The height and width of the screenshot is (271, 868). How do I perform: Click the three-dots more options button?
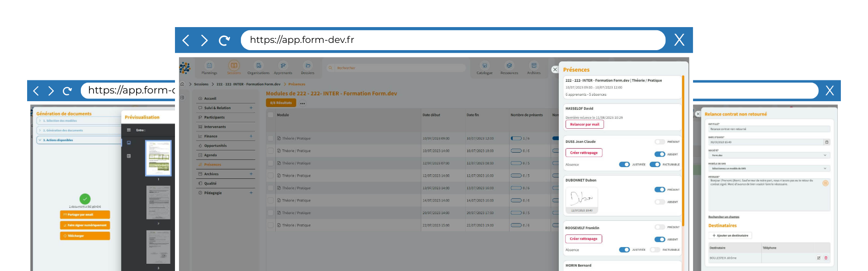click(x=302, y=103)
